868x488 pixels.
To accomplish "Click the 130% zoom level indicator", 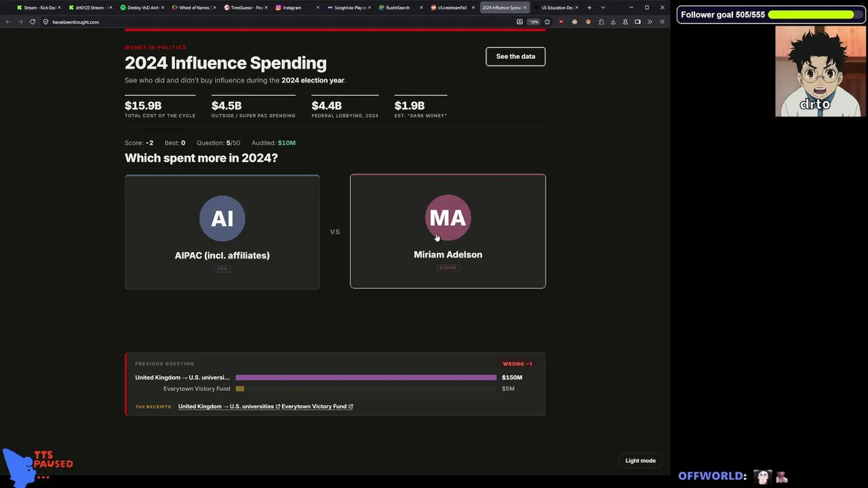I will coord(534,22).
